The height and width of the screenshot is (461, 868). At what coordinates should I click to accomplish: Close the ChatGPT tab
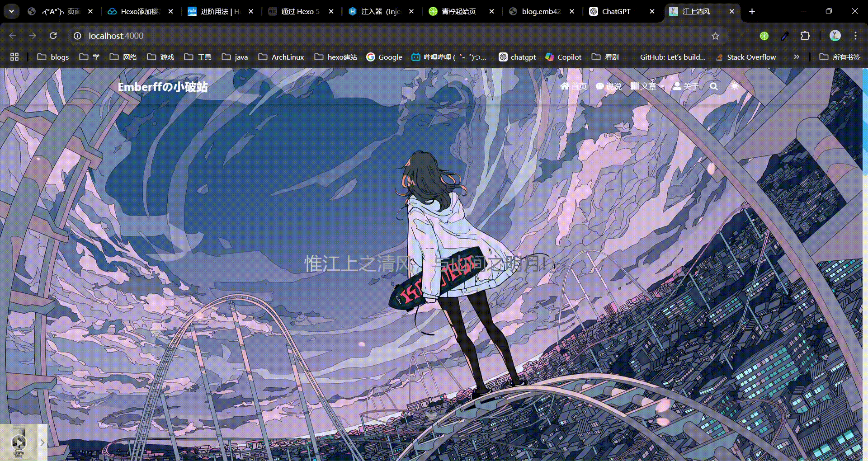tap(652, 11)
